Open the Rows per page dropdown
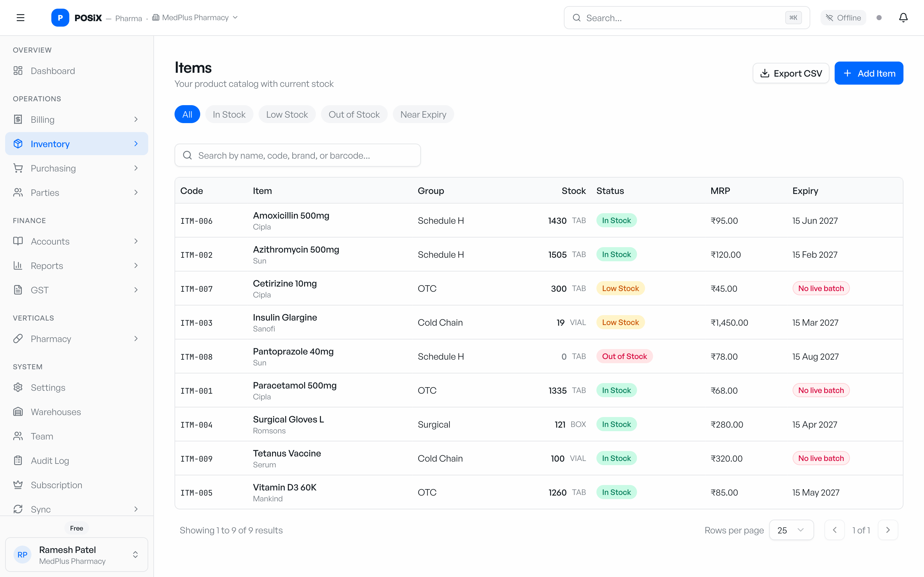The height and width of the screenshot is (577, 924). click(791, 530)
